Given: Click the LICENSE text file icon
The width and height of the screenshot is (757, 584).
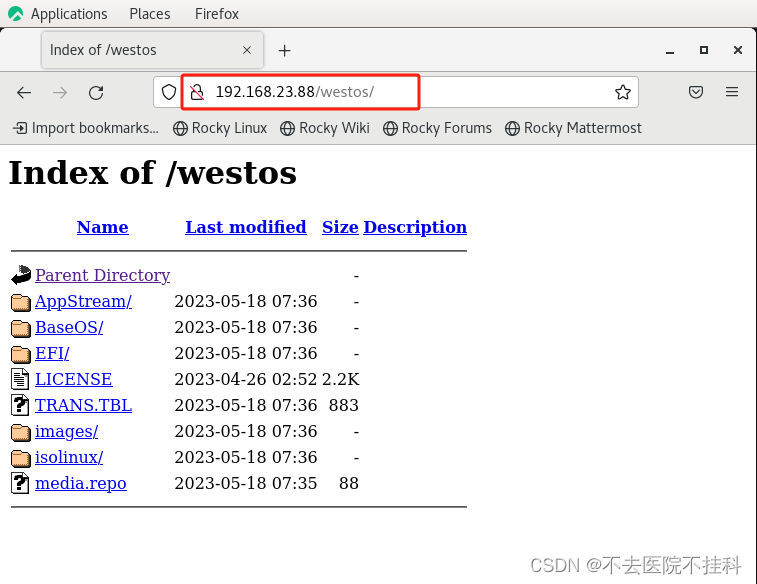Looking at the screenshot, I should pyautogui.click(x=20, y=379).
